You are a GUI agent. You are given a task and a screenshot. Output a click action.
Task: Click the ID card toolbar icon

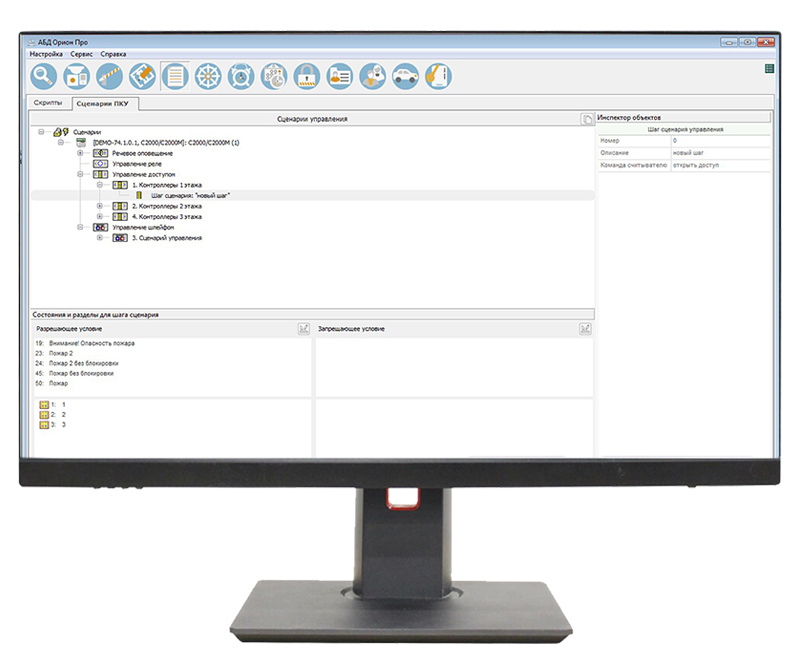tap(339, 76)
